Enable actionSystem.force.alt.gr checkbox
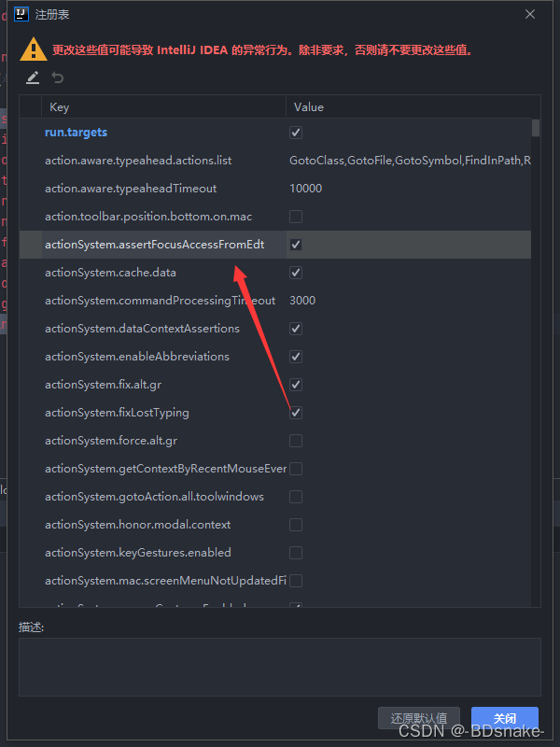 296,441
